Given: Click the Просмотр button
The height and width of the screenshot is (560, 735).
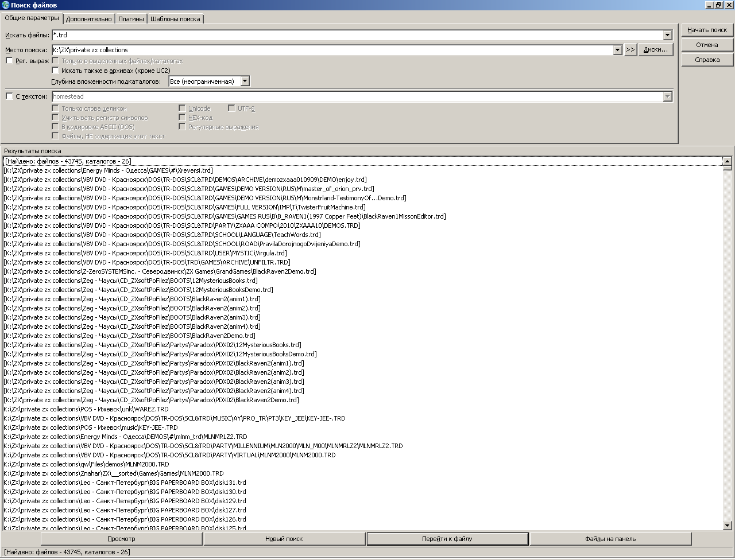Looking at the screenshot, I should point(121,539).
